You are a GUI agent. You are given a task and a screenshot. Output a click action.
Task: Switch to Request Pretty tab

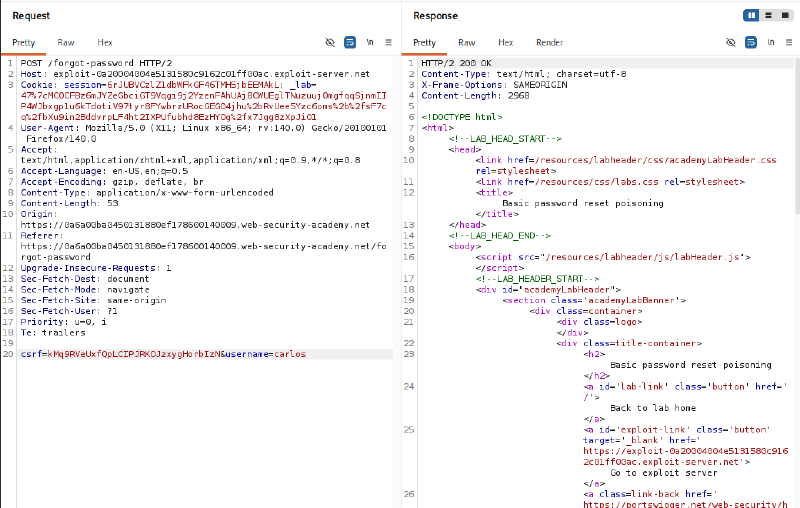pos(23,42)
